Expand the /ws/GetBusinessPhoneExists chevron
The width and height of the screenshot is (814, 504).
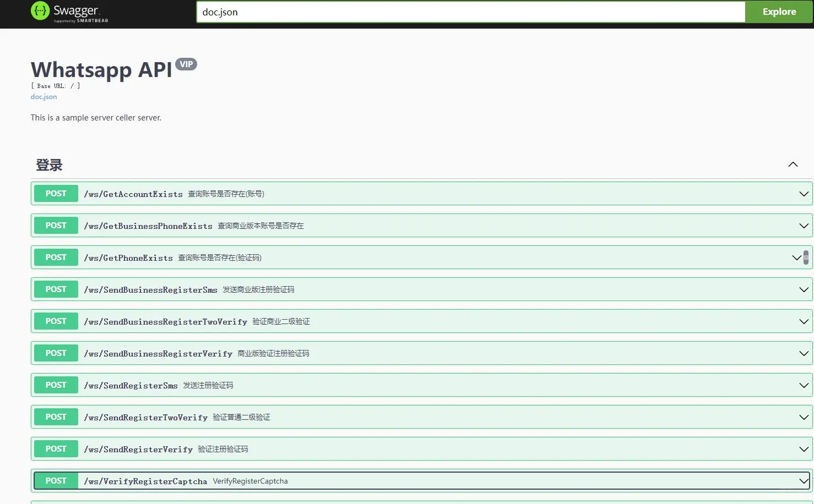[x=804, y=226]
